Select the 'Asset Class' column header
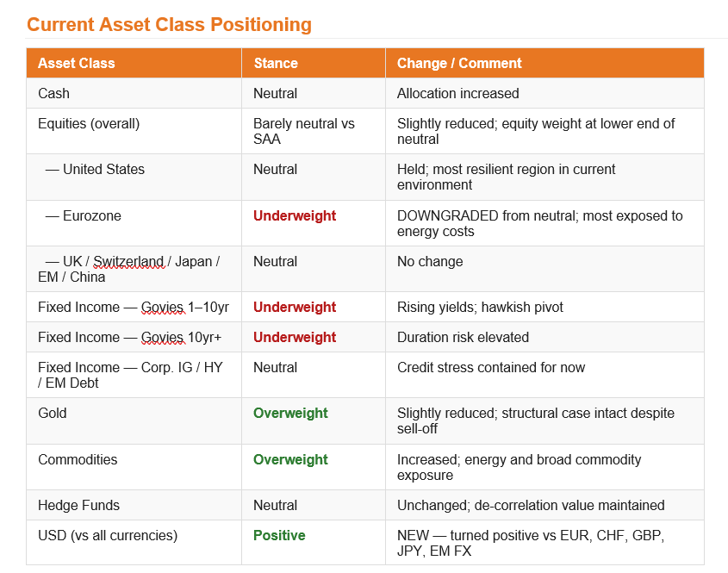Viewport: 728px width, 573px height. (x=77, y=63)
